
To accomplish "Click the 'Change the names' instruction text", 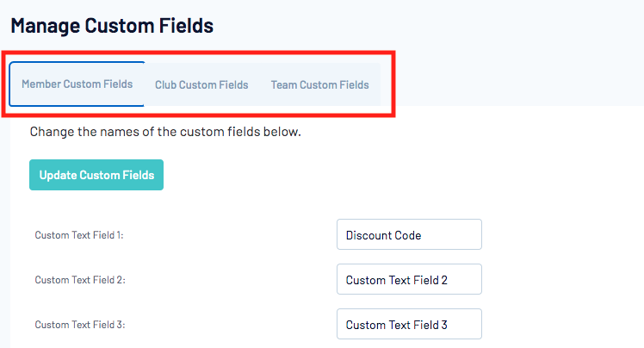I will click(x=164, y=133).
